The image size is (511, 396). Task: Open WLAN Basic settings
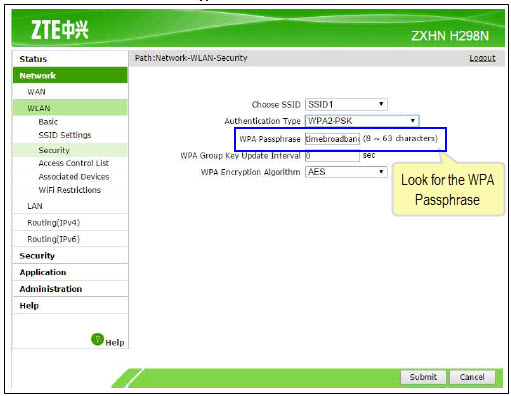point(48,122)
